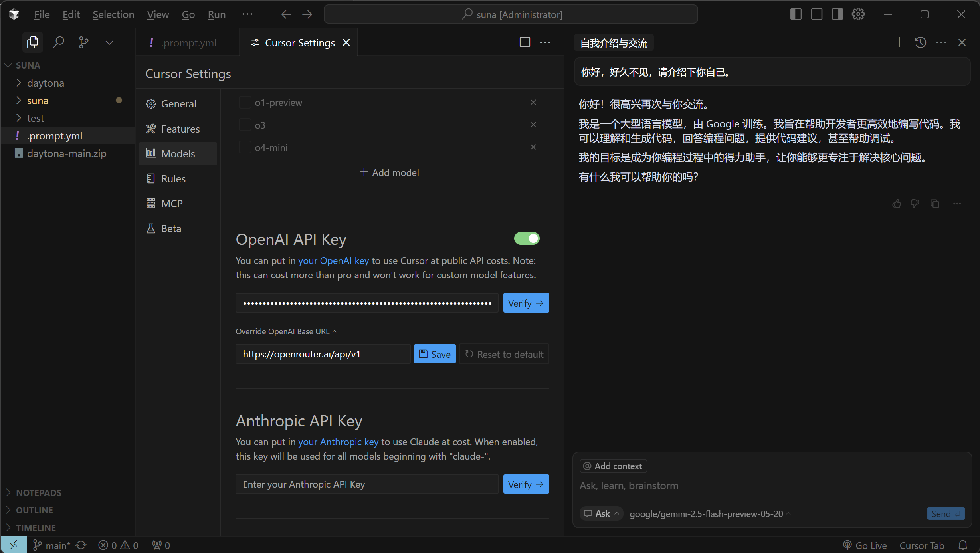Remove the o1-preview model
The height and width of the screenshot is (553, 980).
click(x=533, y=103)
